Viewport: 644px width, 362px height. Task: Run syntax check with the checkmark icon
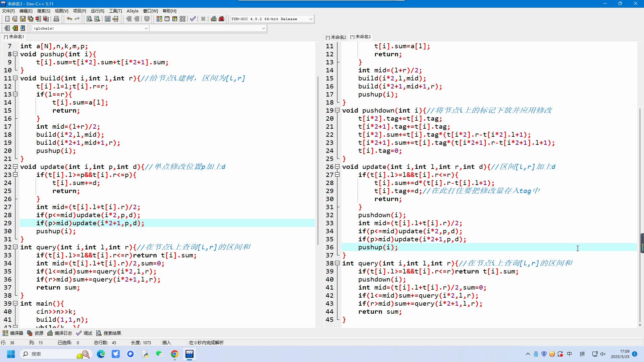tap(193, 19)
